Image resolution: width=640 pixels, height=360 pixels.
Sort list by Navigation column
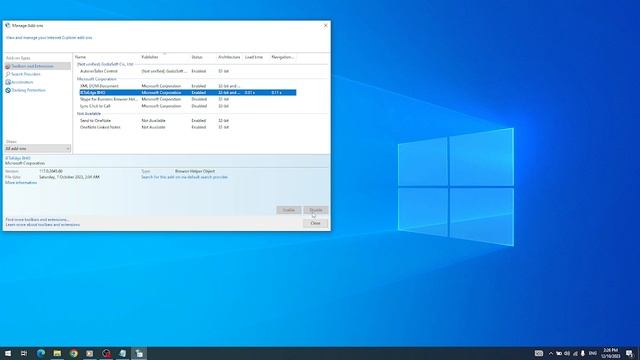282,57
